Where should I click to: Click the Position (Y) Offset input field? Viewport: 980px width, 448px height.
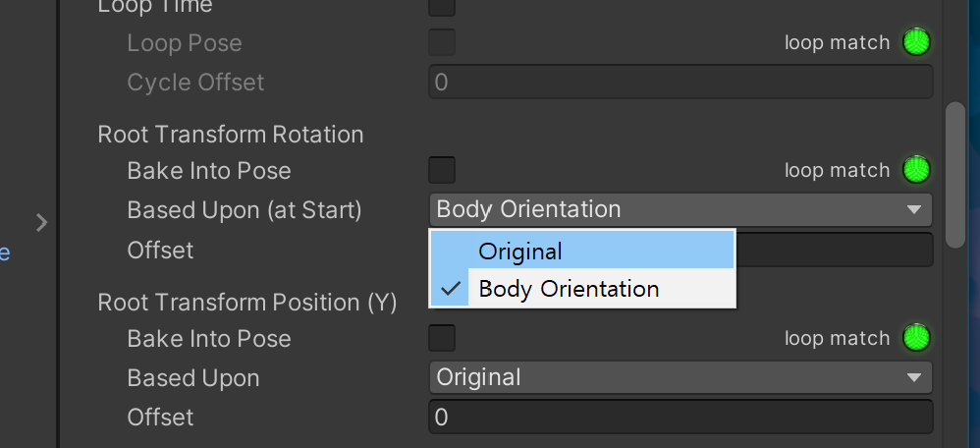(680, 418)
